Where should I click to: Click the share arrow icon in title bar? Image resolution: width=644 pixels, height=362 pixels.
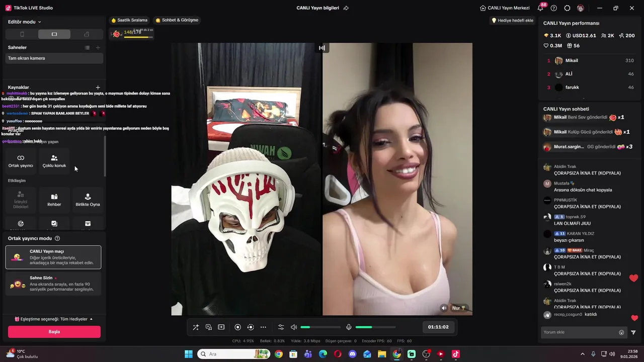click(346, 8)
